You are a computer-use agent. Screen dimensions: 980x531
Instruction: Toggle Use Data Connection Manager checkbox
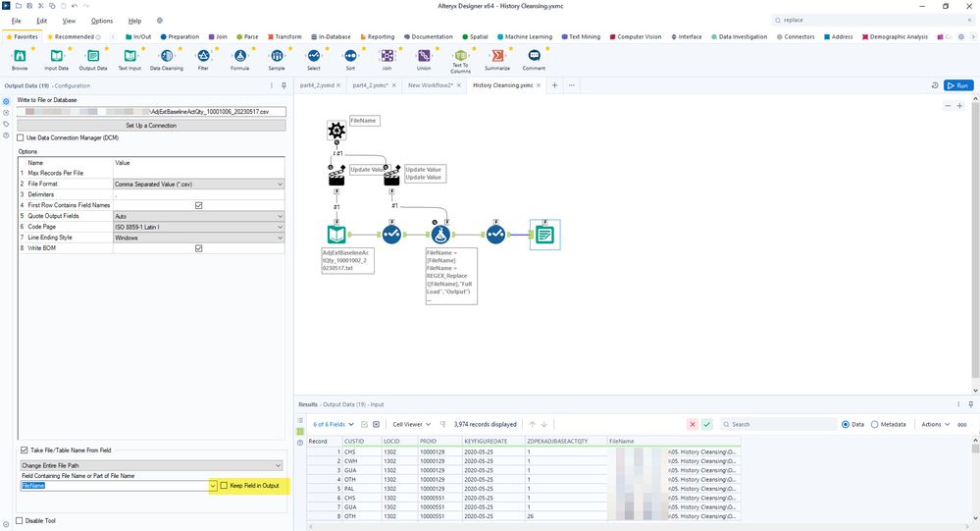(x=21, y=137)
